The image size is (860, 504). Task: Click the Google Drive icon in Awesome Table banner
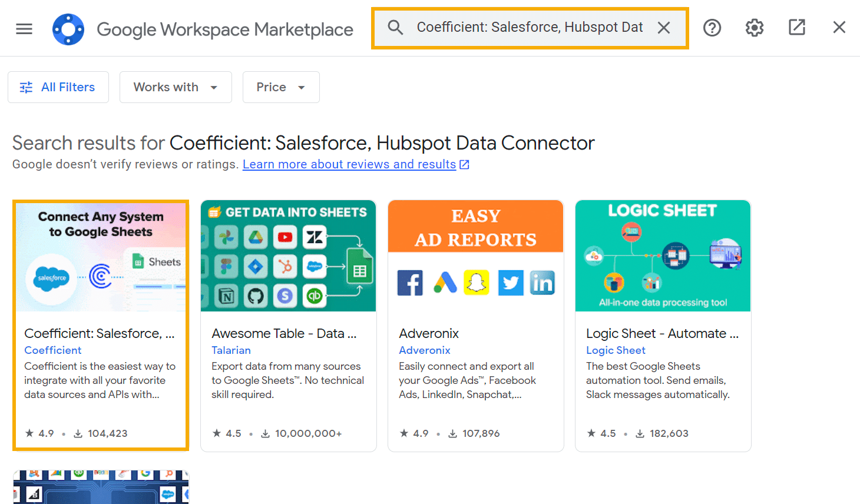[x=256, y=237]
